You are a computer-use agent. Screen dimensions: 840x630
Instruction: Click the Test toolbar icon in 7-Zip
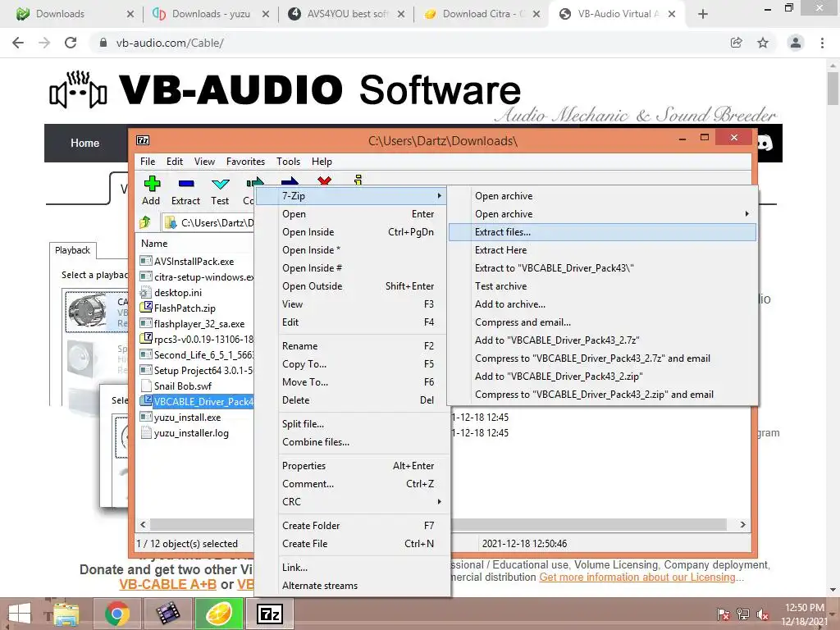[220, 190]
